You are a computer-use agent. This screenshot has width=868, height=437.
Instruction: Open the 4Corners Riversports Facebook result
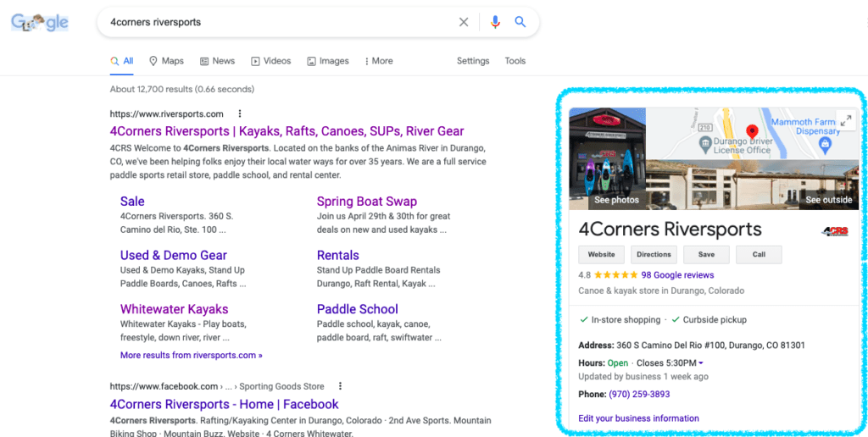(x=224, y=404)
